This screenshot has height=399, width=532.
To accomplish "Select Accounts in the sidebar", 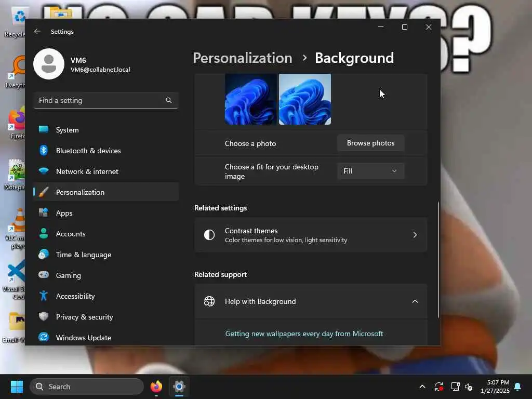I will point(106,233).
